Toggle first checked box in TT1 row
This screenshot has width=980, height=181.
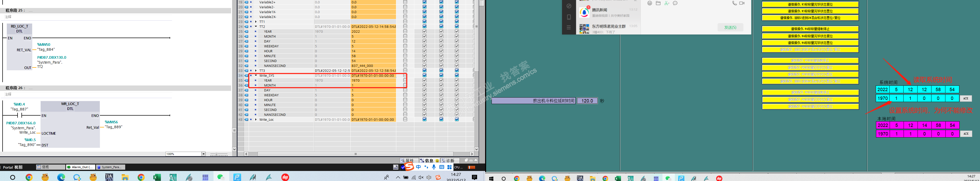tap(425, 22)
